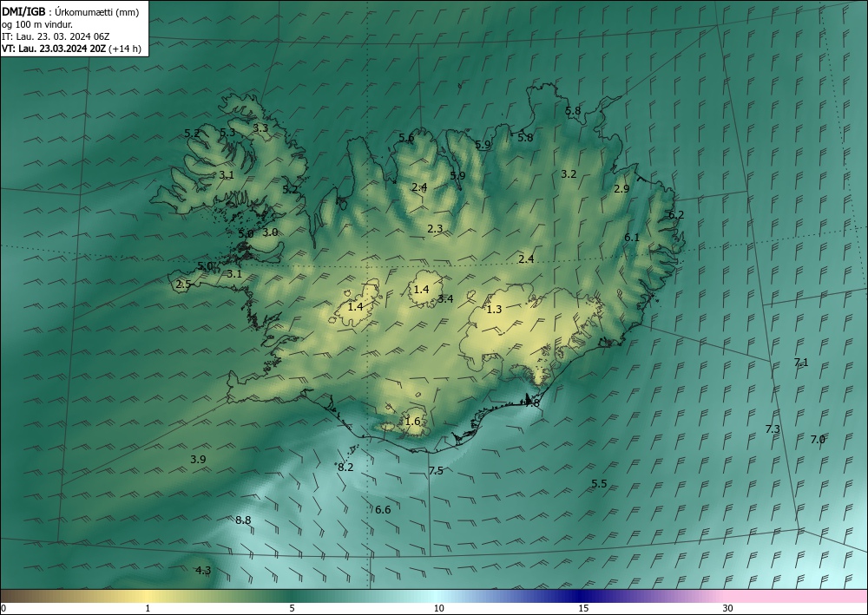Click the "7.5" value in the sea
The image size is (868, 615).
click(x=437, y=471)
